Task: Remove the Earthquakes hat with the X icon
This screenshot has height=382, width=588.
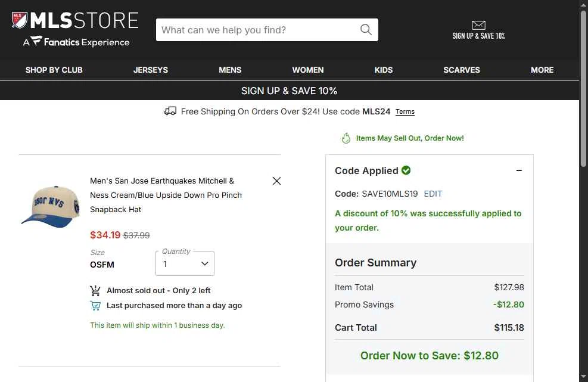Action: click(276, 181)
